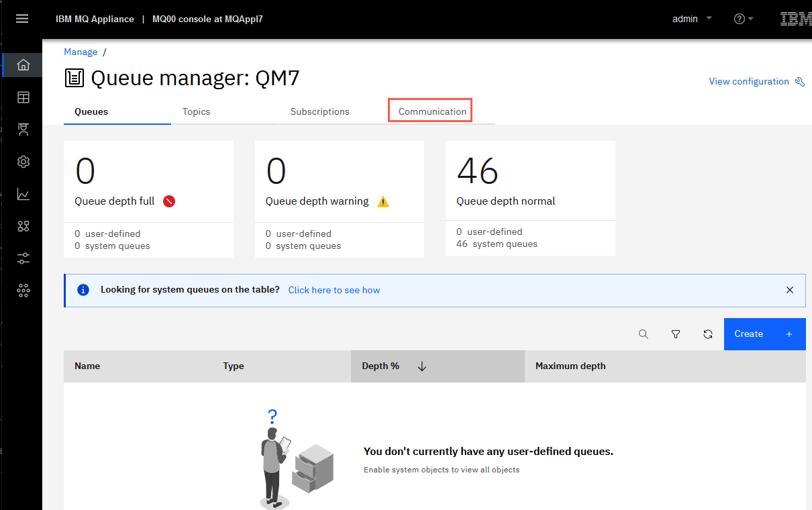Click the IBM MQ Appliance title text
This screenshot has height=510, width=812.
[95, 19]
